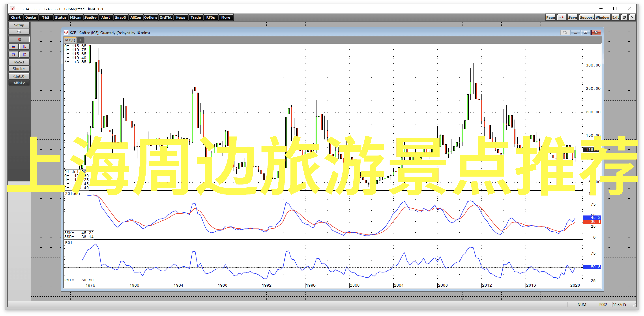Click the Save button
Image resolution: width=644 pixels, height=316 pixels.
point(573,17)
